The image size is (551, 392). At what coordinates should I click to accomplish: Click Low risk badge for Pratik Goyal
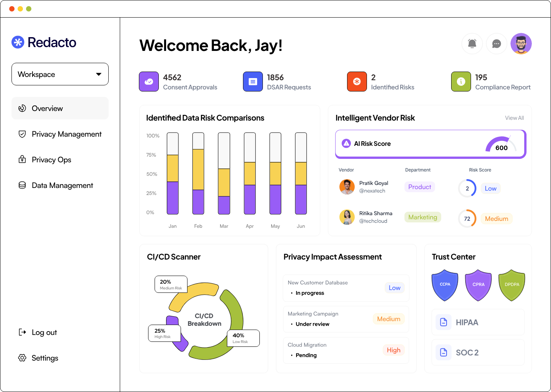coord(491,188)
